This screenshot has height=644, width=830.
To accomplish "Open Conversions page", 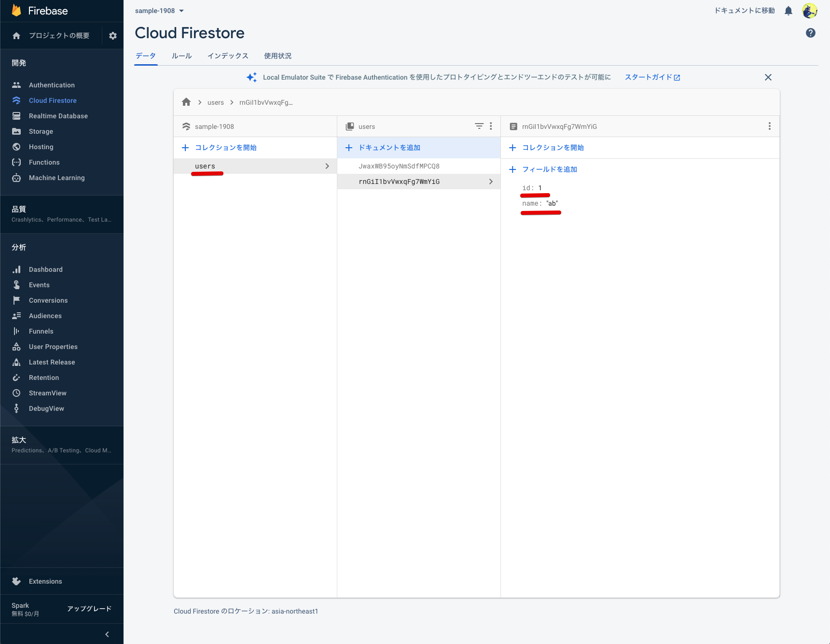I will [x=48, y=300].
